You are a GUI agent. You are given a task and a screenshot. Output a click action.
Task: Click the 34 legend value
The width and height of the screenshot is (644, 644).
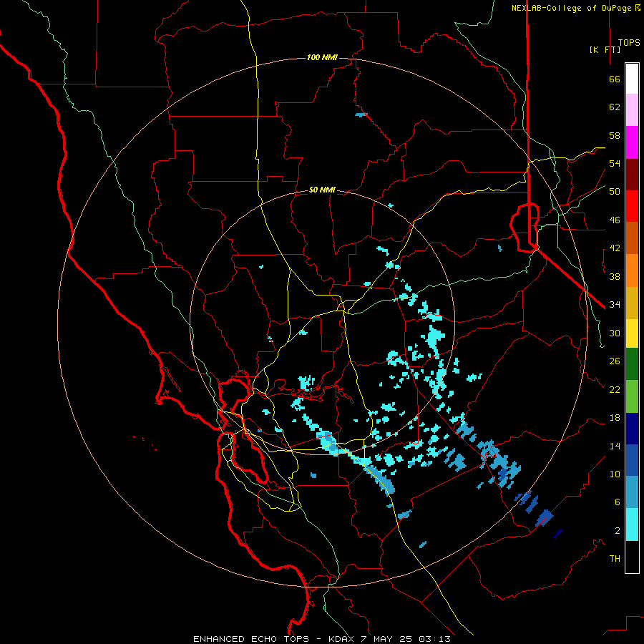pos(615,304)
